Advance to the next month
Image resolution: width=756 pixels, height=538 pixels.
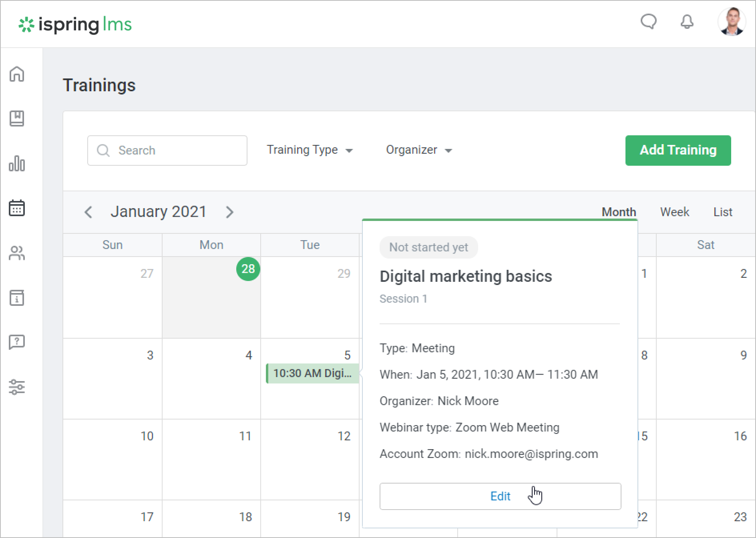[229, 212]
